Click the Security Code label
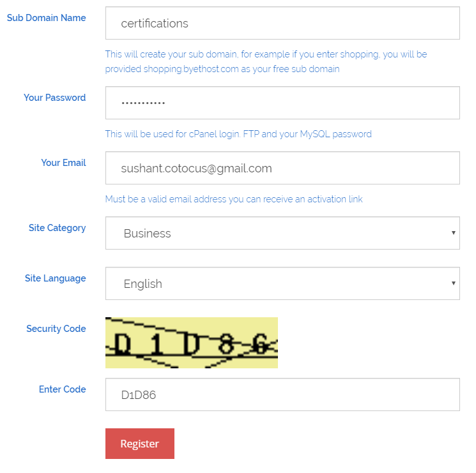Viewport: 476px width, 473px height. [x=56, y=329]
